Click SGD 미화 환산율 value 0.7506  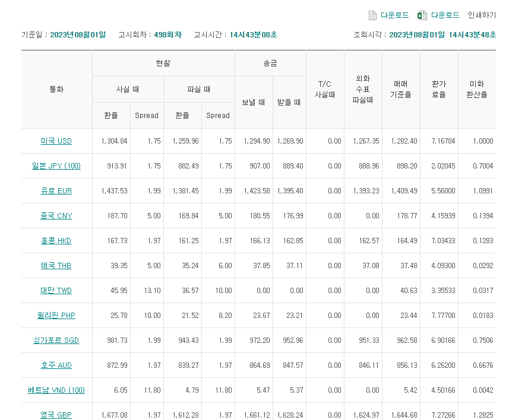click(483, 340)
